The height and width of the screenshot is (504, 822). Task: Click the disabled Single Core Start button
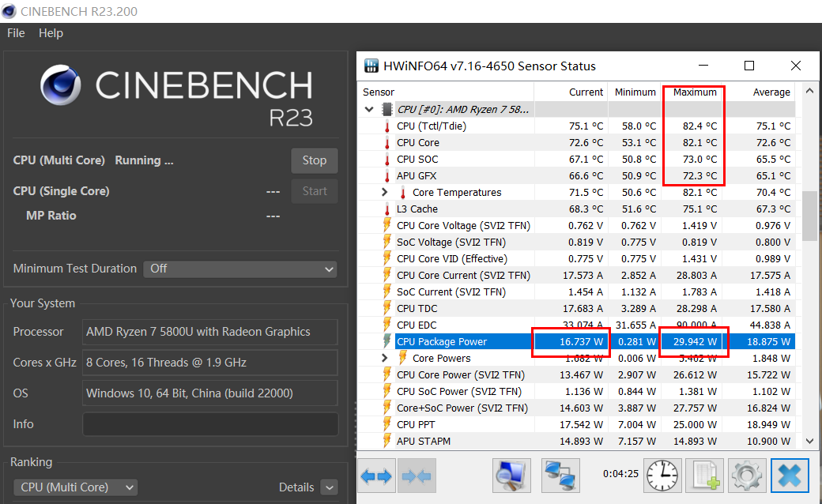314,191
